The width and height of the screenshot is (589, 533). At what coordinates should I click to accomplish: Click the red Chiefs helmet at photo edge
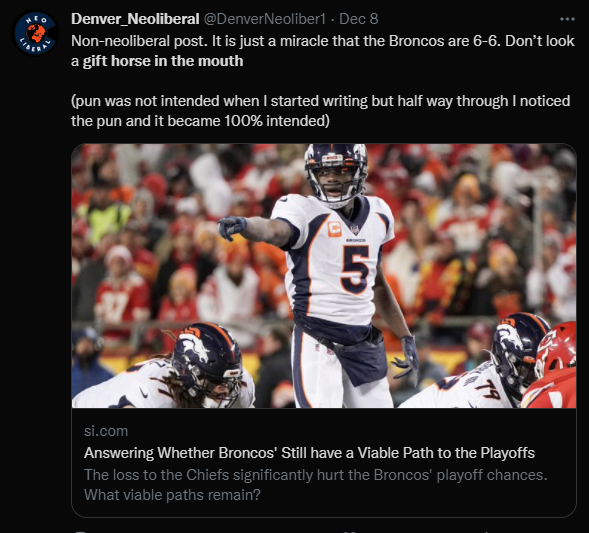point(557,348)
